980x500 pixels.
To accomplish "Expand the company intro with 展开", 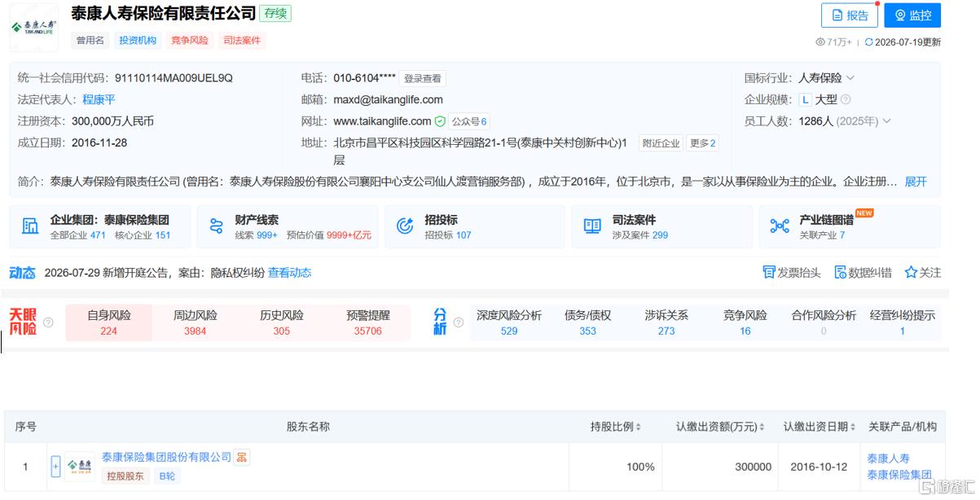I will (x=916, y=182).
